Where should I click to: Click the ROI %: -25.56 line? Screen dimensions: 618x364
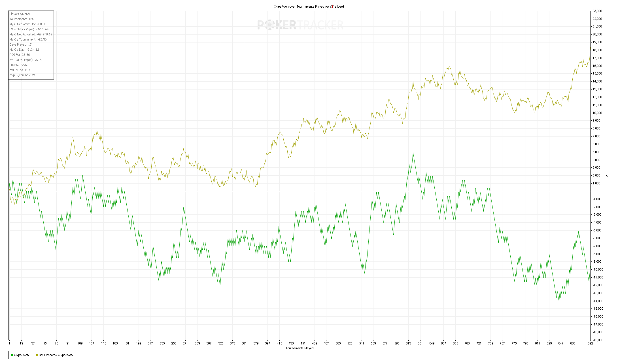(20, 55)
